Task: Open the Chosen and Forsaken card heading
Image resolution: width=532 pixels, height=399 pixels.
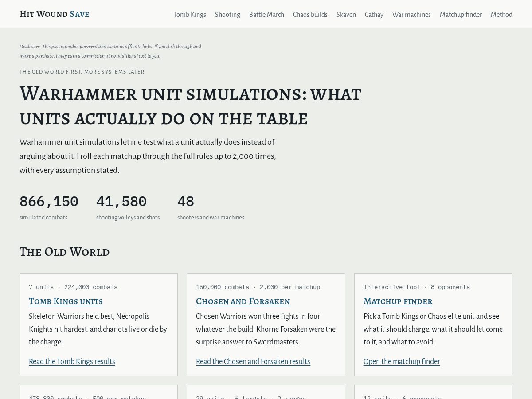Action: click(x=243, y=301)
